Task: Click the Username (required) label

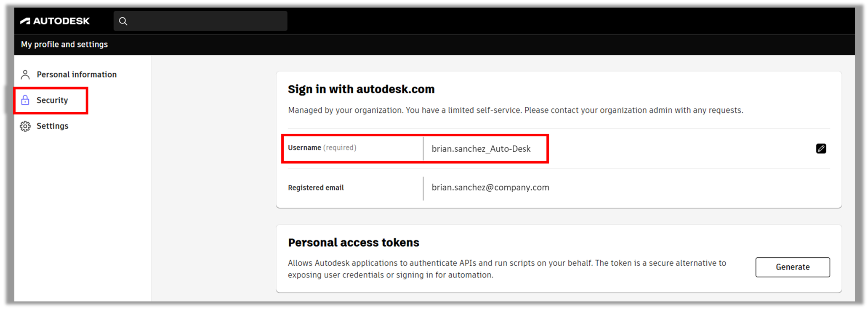Action: (321, 148)
